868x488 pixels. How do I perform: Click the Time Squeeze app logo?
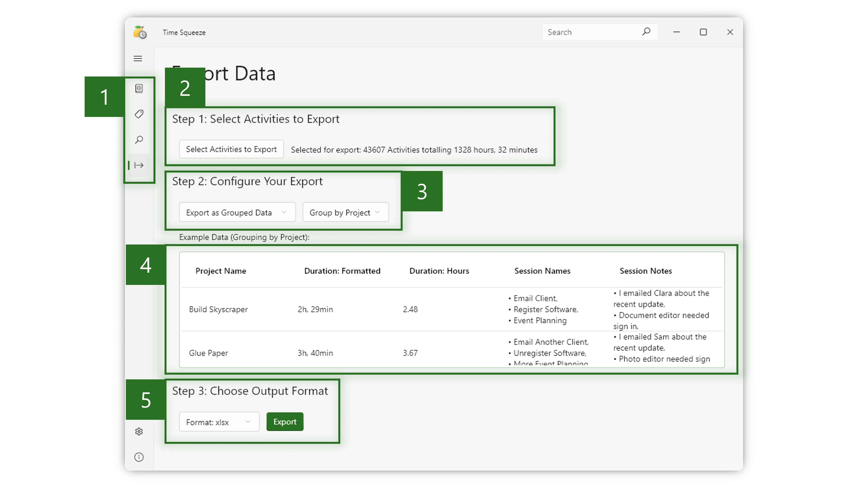140,32
